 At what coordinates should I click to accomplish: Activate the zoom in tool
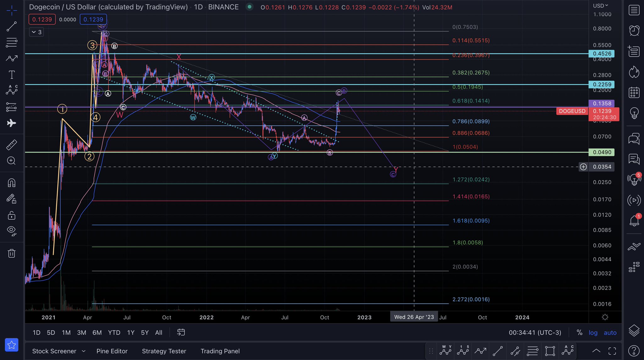[12, 161]
